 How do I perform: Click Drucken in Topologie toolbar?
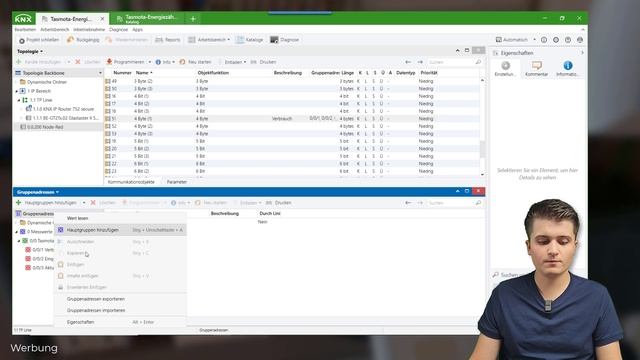(x=263, y=62)
